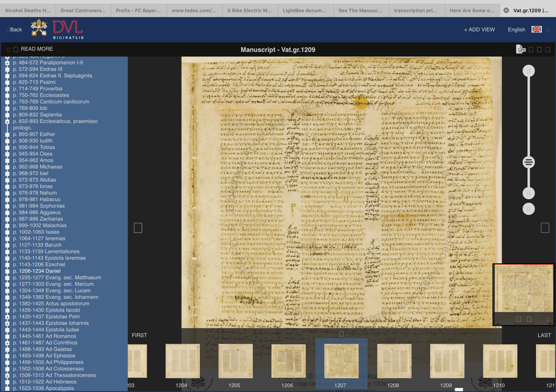
Task: Expand the Ecclesiasticus praemisso prologo node
Action: coord(7,122)
